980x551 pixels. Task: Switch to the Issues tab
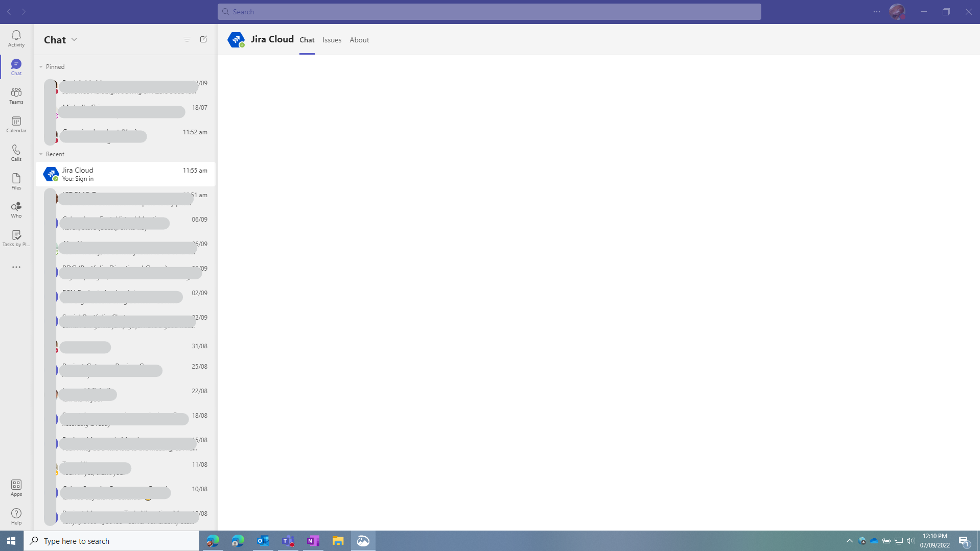click(x=332, y=40)
